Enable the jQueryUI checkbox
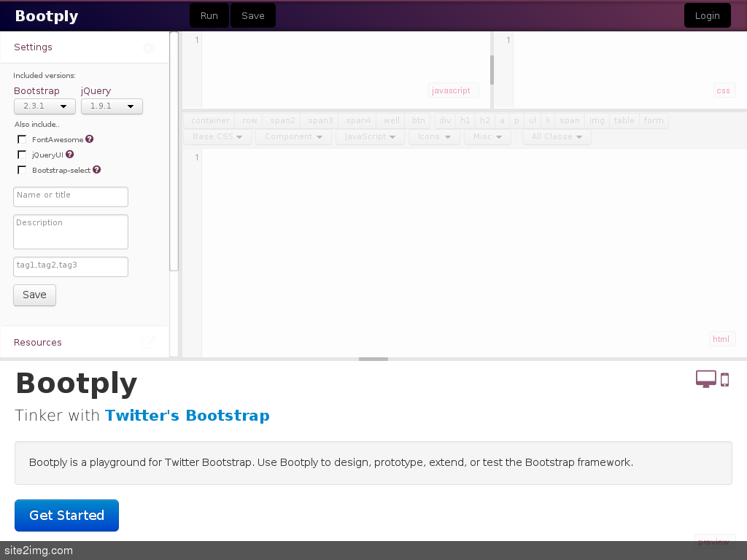The height and width of the screenshot is (560, 747). [22, 155]
